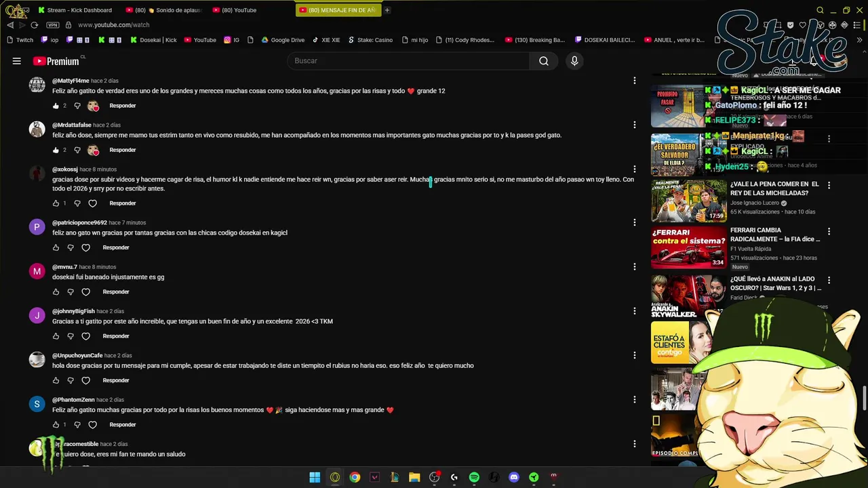The height and width of the screenshot is (488, 868).
Task: Heart the comment by @johnnyBigFish
Action: click(x=86, y=336)
